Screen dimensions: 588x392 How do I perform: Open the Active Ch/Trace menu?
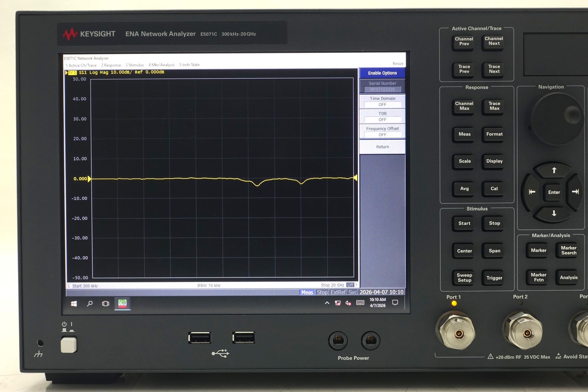81,65
